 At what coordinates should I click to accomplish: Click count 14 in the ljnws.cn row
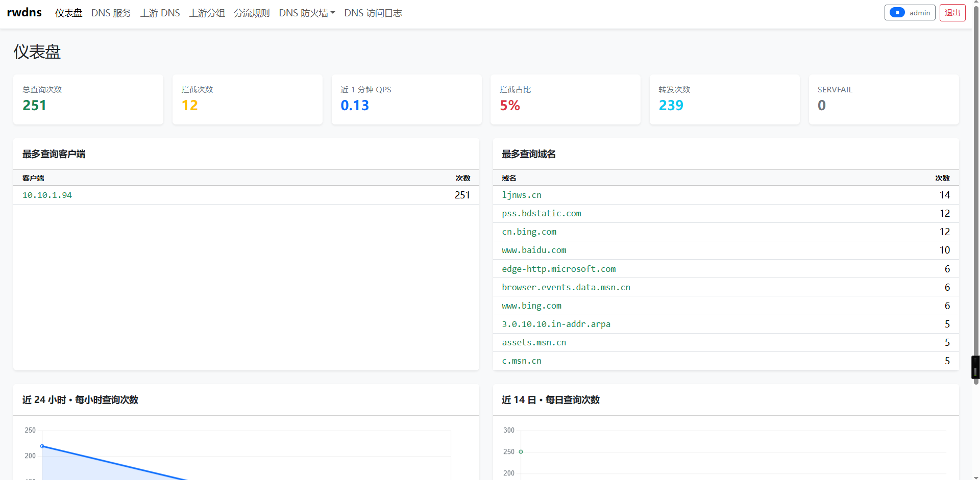pyautogui.click(x=945, y=195)
